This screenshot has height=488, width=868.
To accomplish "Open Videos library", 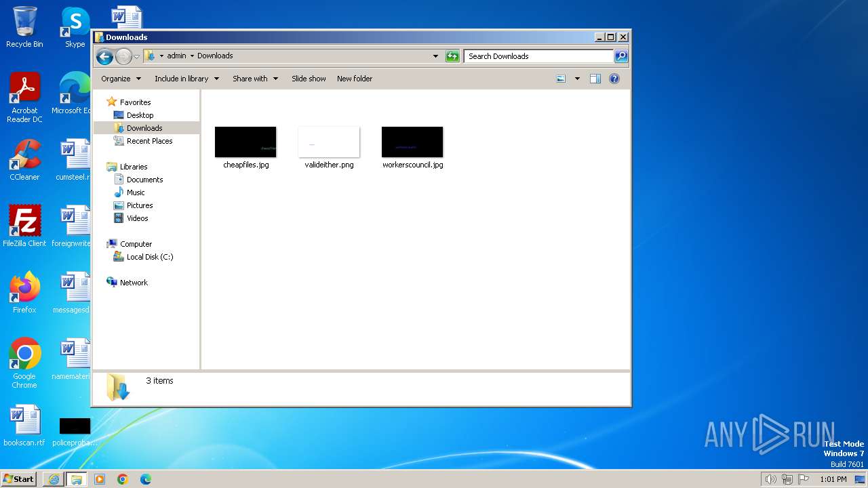I will [137, 218].
